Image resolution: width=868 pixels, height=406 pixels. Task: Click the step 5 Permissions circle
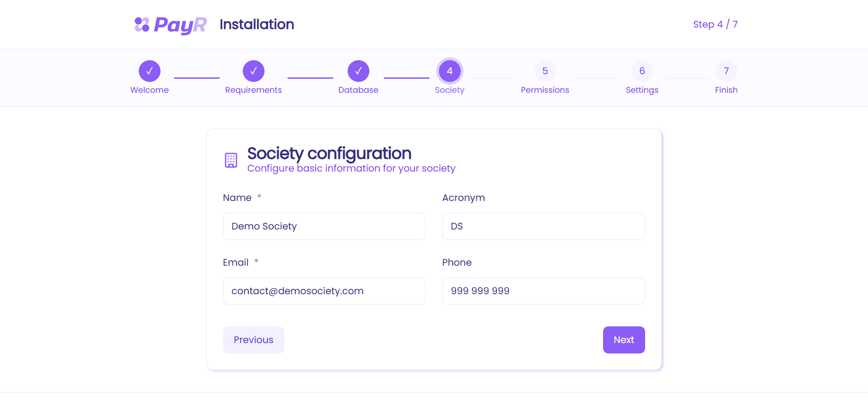(545, 71)
